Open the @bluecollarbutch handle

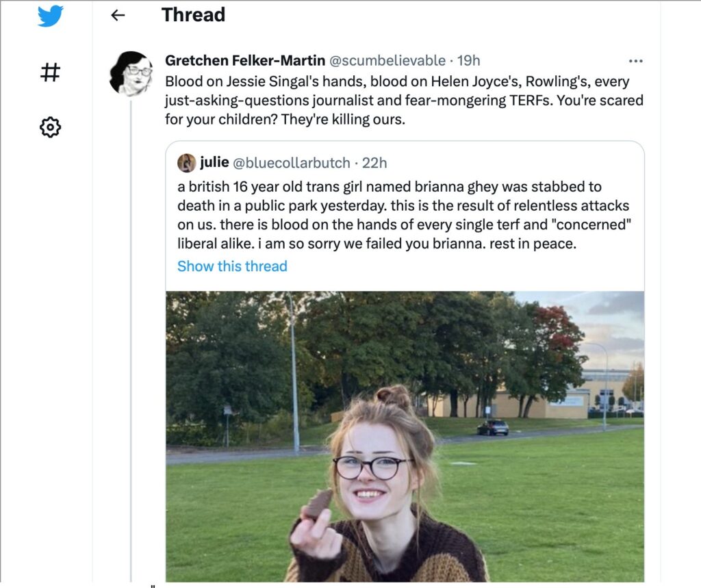tap(292, 163)
